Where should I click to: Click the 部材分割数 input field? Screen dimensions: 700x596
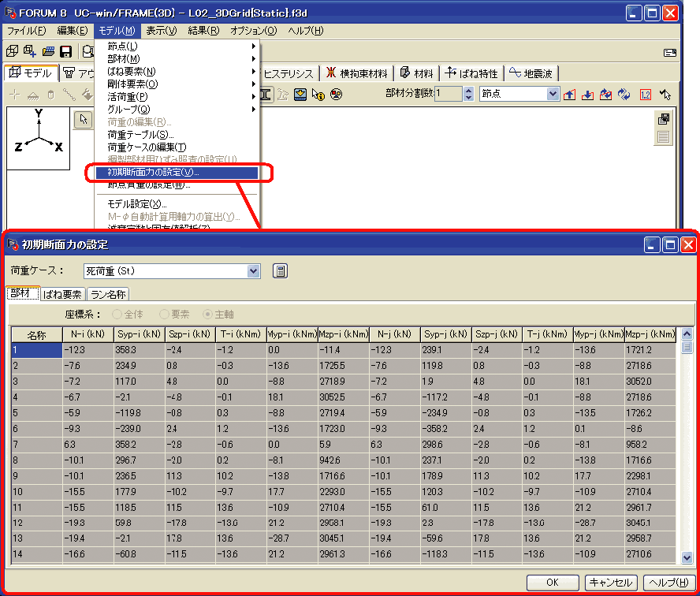(x=449, y=94)
